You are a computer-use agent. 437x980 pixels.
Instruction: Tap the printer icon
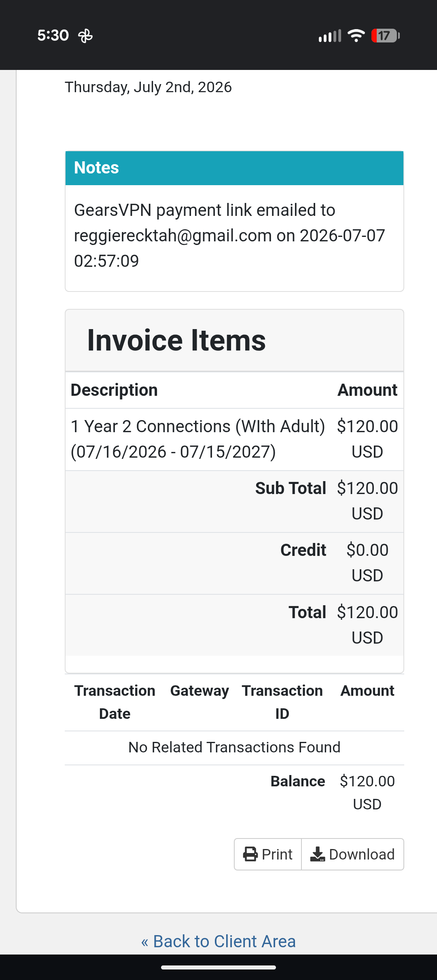[250, 854]
